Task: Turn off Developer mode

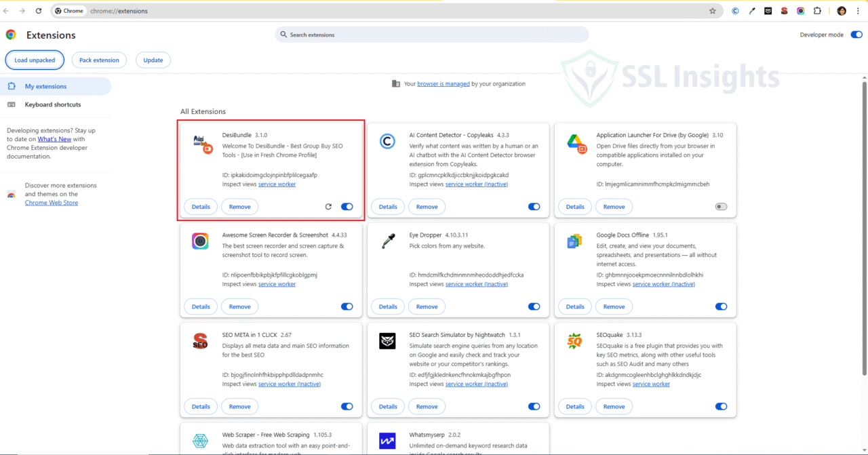Action: click(856, 35)
